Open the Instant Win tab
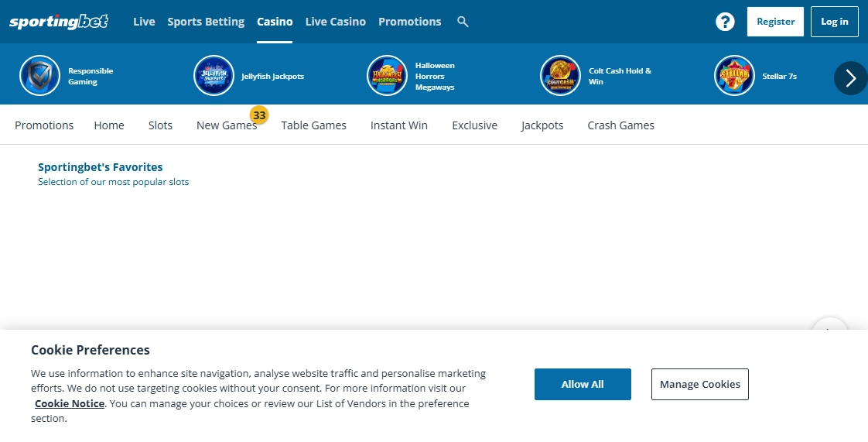Viewport: 868px width, 442px height. coord(399,125)
